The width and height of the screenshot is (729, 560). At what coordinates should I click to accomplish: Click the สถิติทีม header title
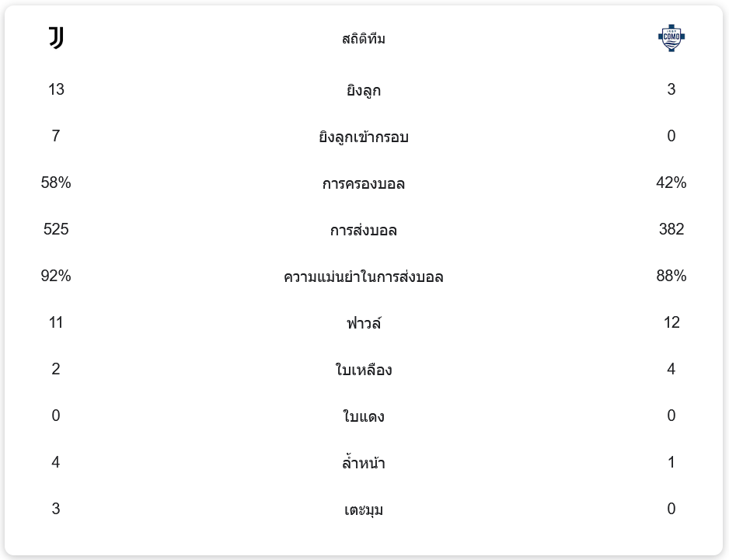[364, 39]
